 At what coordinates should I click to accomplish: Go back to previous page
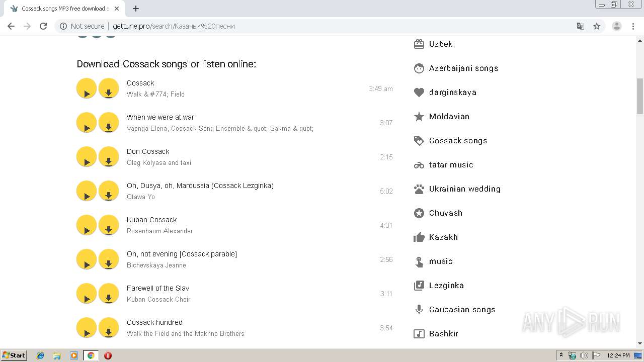point(11,26)
